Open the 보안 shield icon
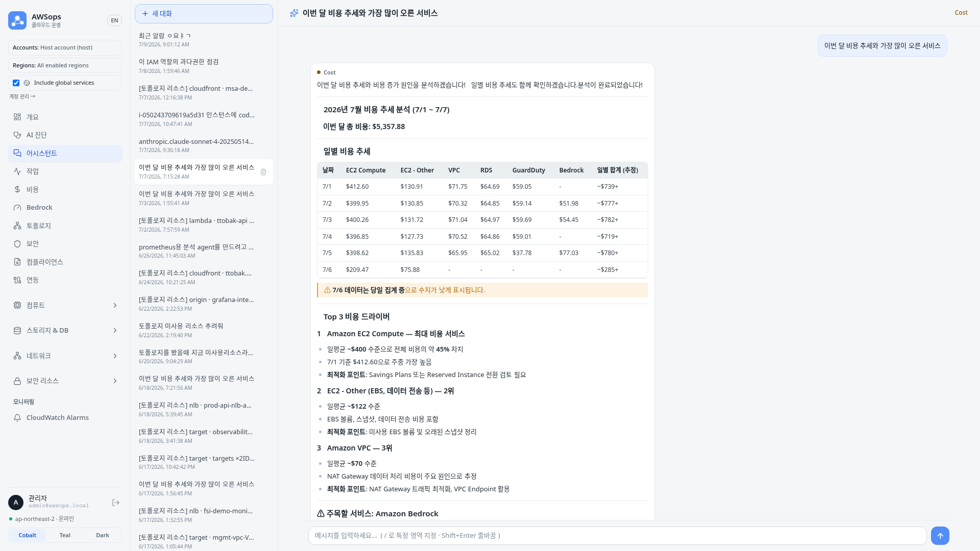Screen dimensions: 980x551 tap(17, 244)
